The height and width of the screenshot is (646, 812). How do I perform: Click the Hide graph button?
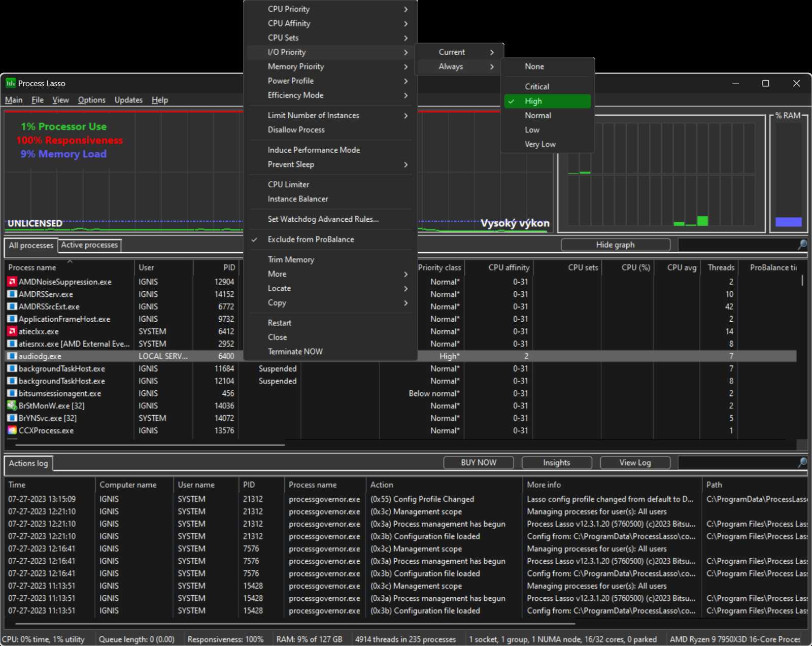(615, 245)
